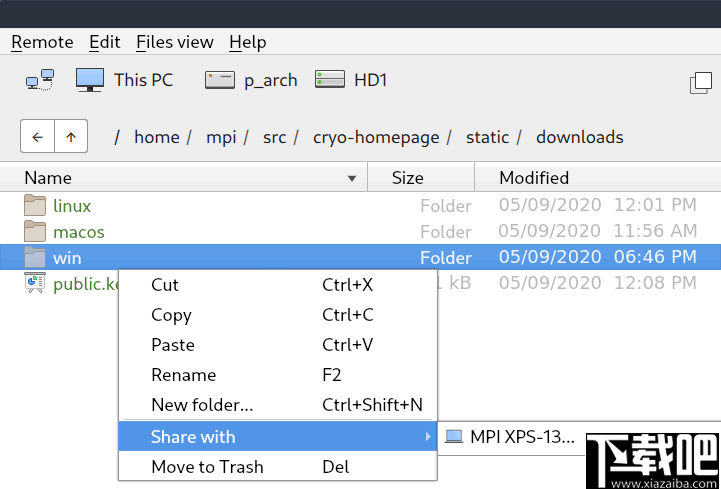Open the Remote menu
This screenshot has width=721, height=489.
pyautogui.click(x=42, y=42)
